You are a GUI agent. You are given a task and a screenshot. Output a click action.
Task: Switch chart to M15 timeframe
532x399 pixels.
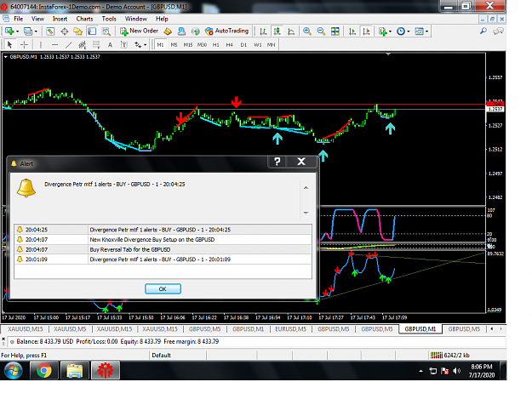[188, 44]
